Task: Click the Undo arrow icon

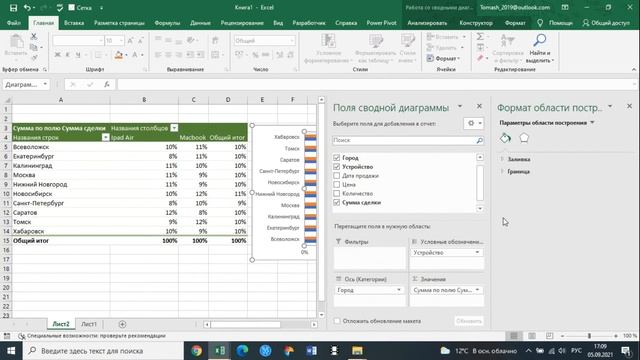Action: click(x=27, y=8)
